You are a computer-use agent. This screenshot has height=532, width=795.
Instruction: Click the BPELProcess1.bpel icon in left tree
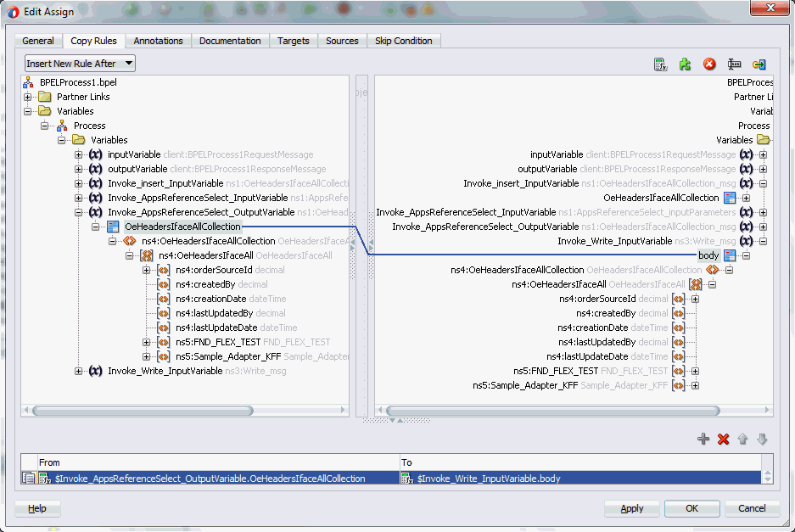pyautogui.click(x=28, y=82)
